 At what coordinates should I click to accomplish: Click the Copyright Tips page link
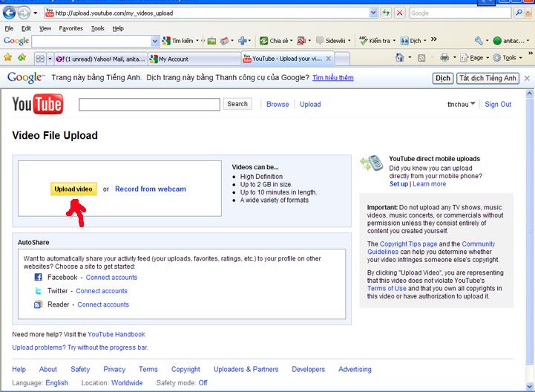coord(408,244)
